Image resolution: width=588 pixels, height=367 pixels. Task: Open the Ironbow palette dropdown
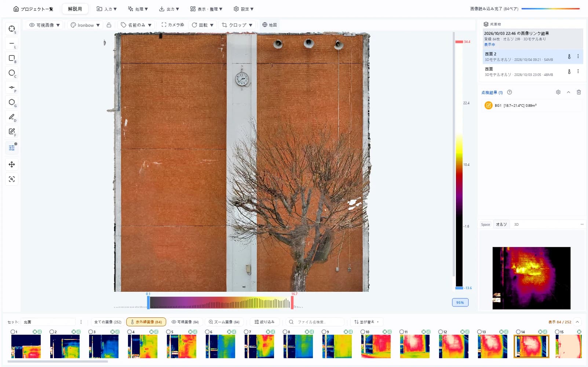click(x=85, y=25)
